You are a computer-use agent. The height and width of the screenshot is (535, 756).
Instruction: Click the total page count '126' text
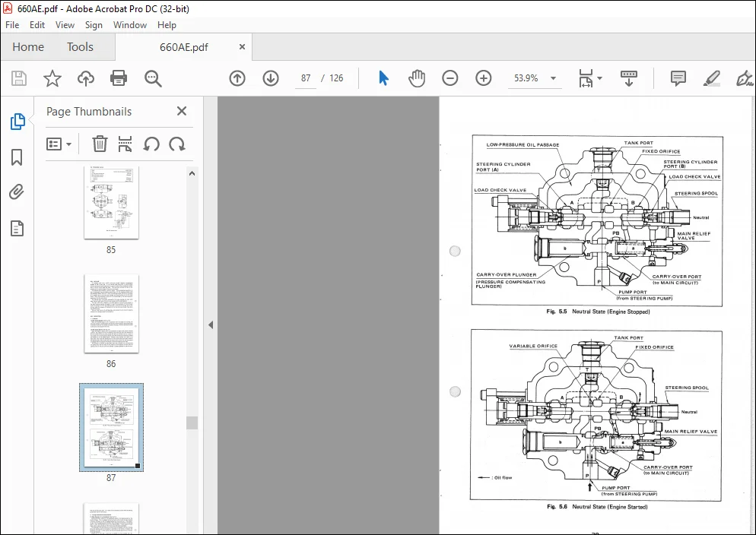click(x=336, y=78)
